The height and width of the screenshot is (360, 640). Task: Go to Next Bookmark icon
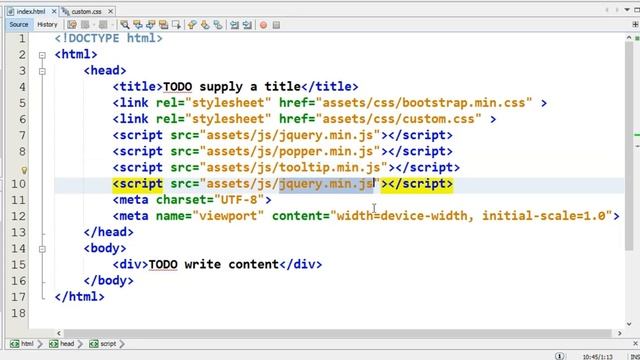205,25
